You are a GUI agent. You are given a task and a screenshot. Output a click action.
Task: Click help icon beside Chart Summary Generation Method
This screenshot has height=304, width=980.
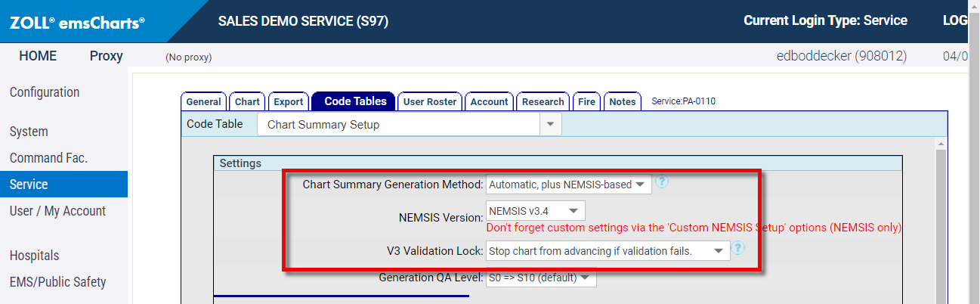coord(662,182)
